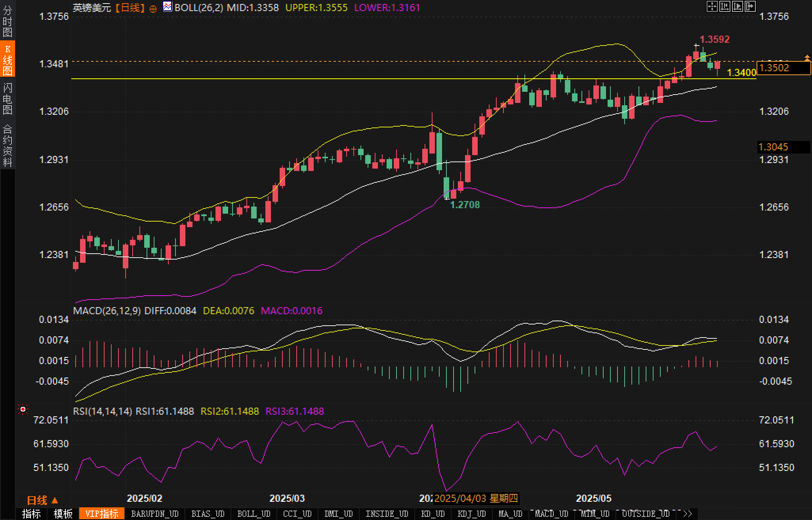Click the RSI2:61.1488 value
This screenshot has width=812, height=520.
pyautogui.click(x=230, y=411)
